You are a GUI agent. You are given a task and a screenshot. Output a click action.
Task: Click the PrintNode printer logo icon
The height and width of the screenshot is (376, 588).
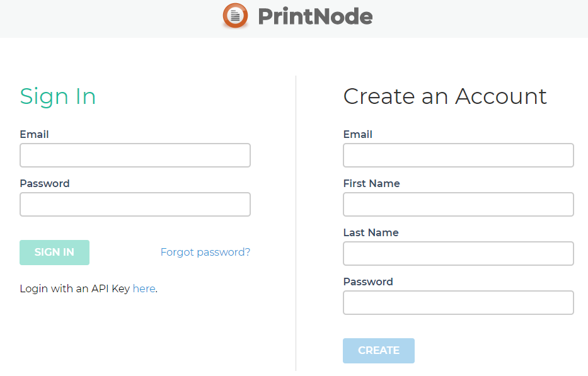pos(236,16)
